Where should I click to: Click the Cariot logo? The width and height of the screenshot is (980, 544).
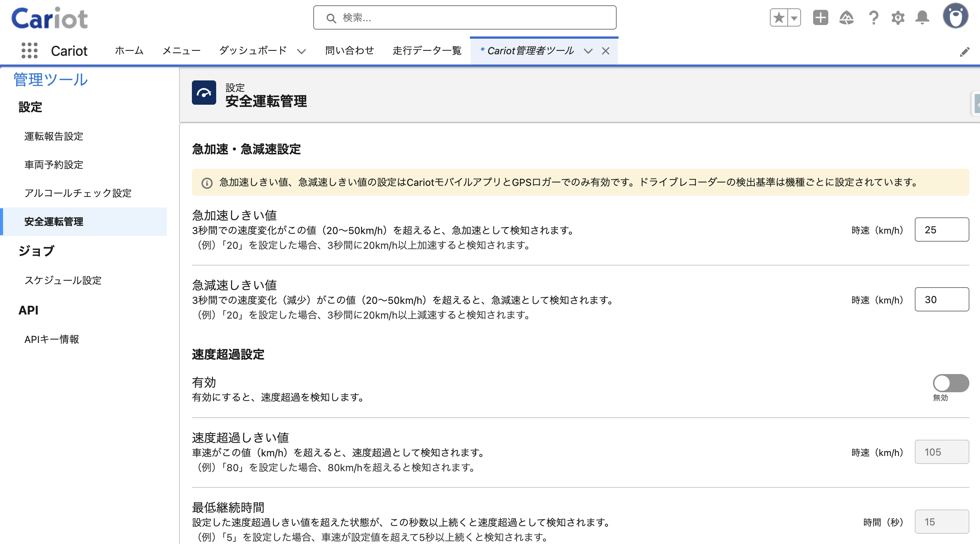point(49,18)
